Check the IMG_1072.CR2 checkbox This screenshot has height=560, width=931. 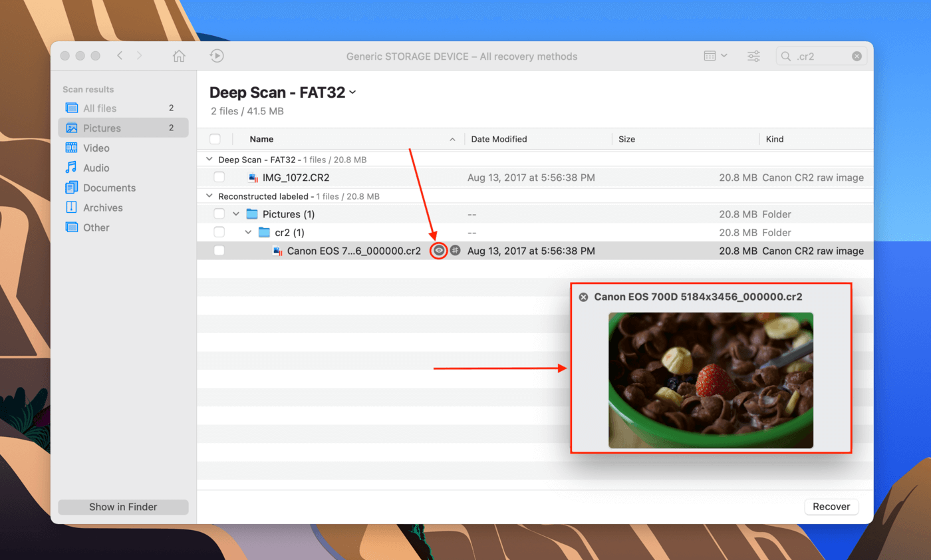click(219, 178)
